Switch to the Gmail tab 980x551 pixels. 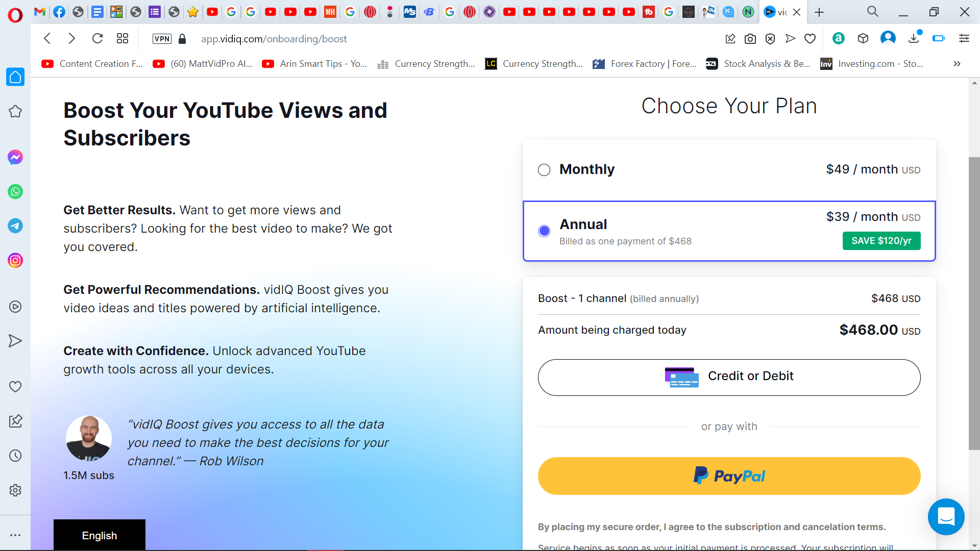pyautogui.click(x=40, y=12)
